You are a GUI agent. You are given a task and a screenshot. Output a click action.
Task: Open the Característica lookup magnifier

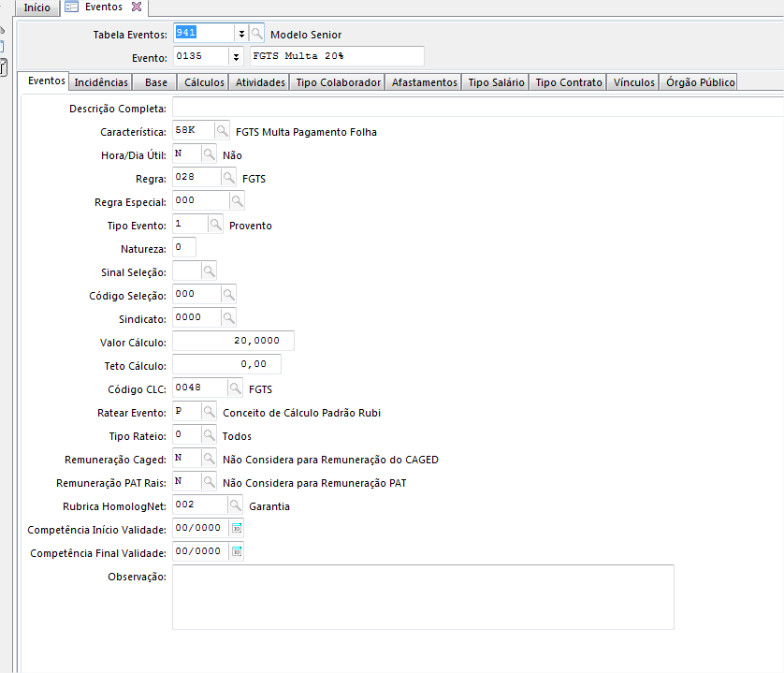(x=222, y=131)
